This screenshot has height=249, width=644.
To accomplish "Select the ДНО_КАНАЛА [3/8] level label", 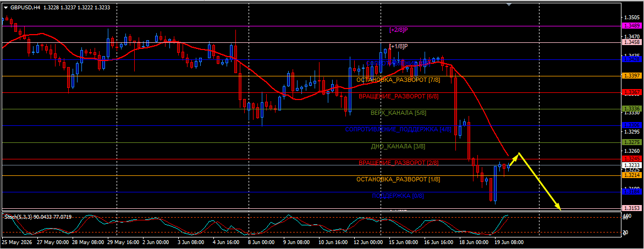I will point(398,146).
